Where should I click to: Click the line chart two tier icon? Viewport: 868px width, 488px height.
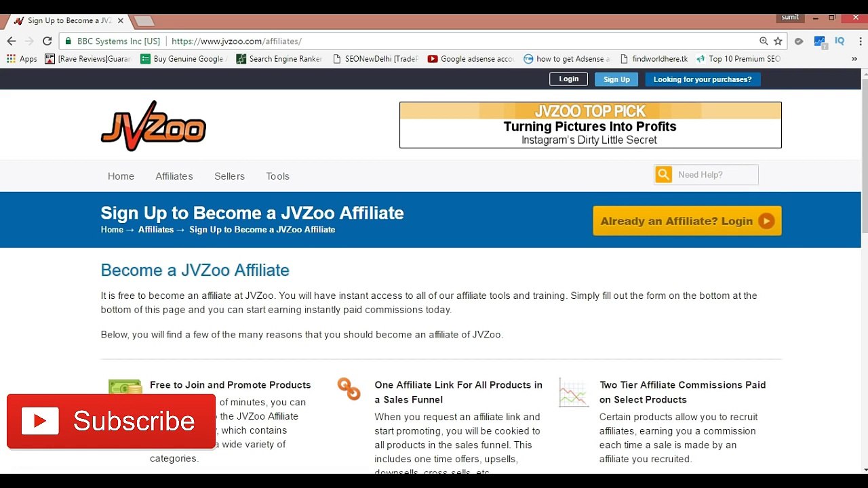coord(574,392)
